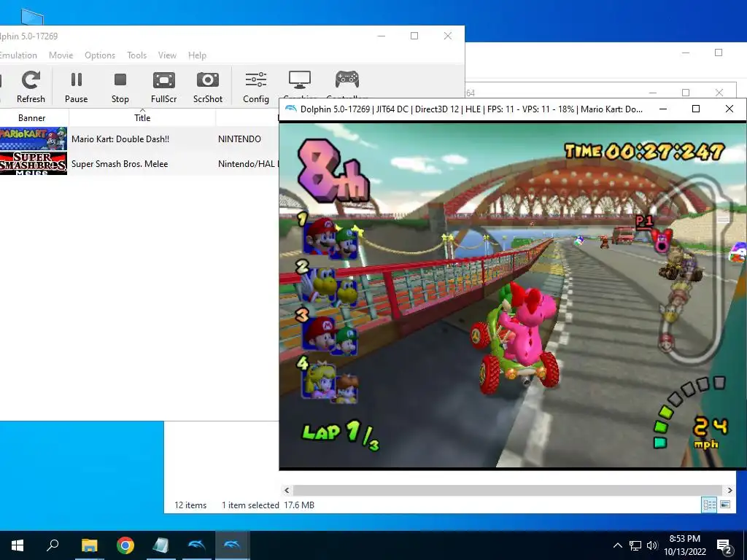This screenshot has height=560, width=747.
Task: Click File Explorer horizontal scrollbar track
Action: (508, 490)
